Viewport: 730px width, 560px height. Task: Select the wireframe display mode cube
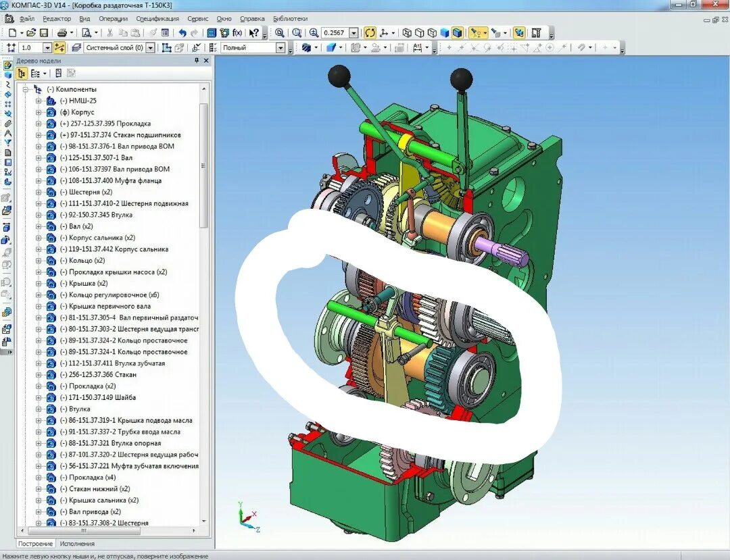pyautogui.click(x=407, y=33)
